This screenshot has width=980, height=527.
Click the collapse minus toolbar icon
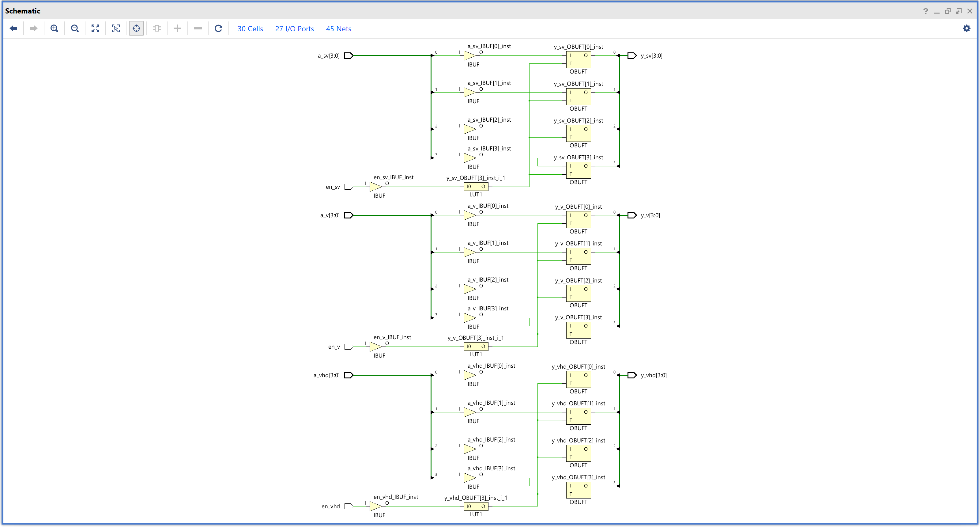click(198, 28)
